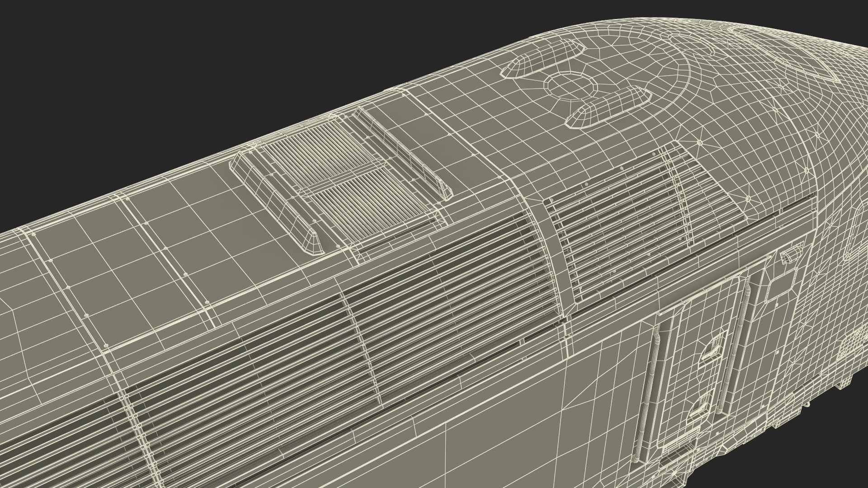Select the curved band dividing side louvers
Viewport: 868px width, 488px height.
(552, 248)
